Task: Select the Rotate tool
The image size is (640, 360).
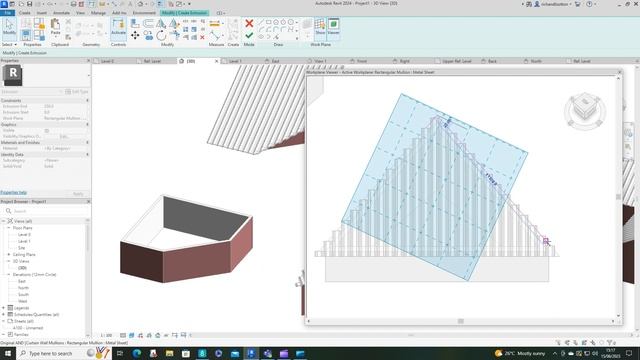Action: pyautogui.click(x=161, y=36)
